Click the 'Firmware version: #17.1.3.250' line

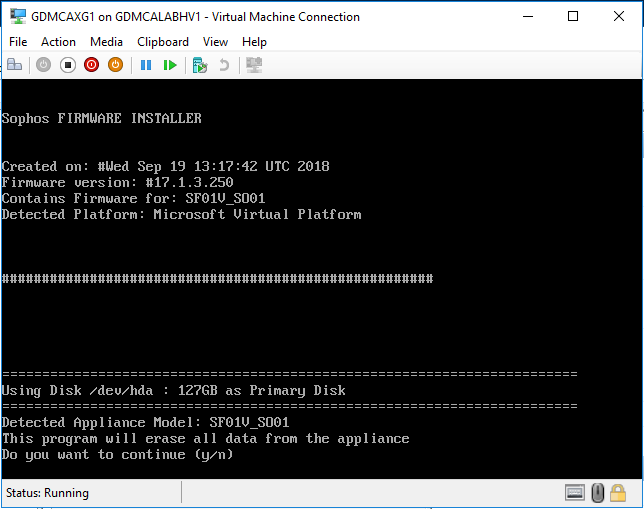[x=117, y=182]
